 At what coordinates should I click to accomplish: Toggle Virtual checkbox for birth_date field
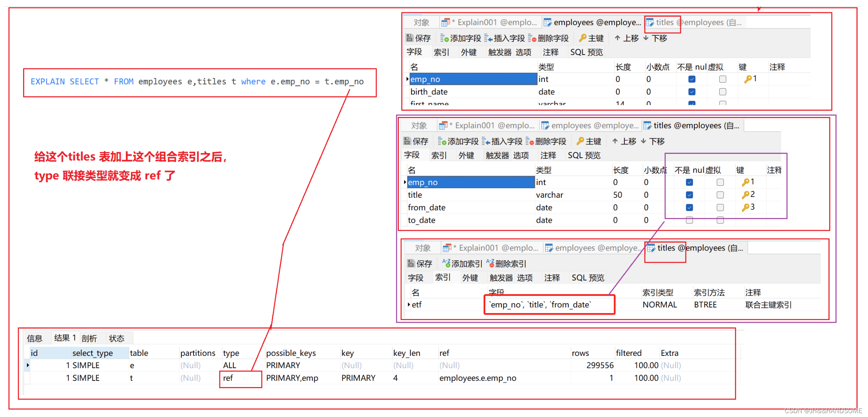click(722, 92)
